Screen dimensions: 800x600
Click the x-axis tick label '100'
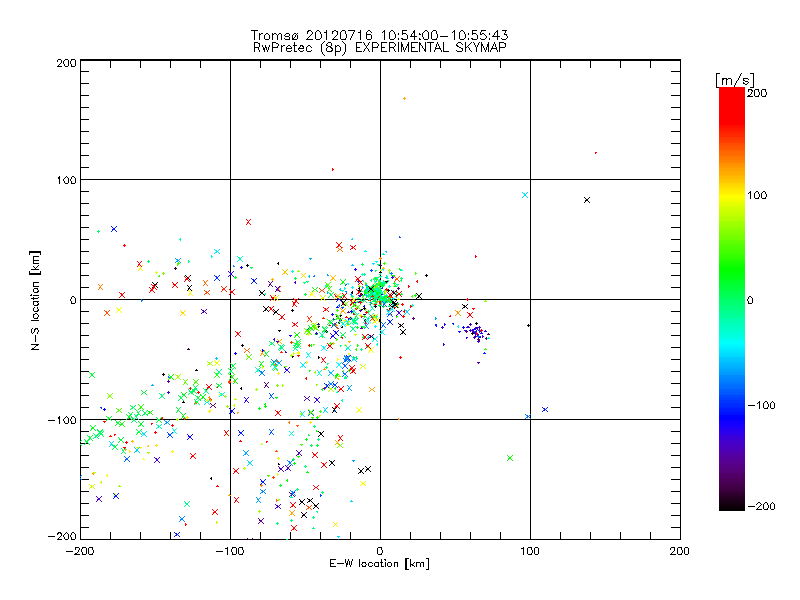tap(530, 551)
